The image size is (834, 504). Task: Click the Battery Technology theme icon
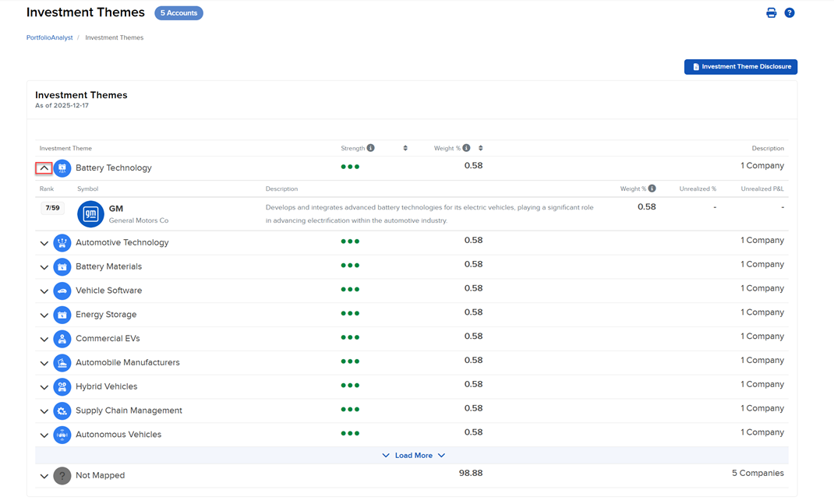[x=62, y=168]
